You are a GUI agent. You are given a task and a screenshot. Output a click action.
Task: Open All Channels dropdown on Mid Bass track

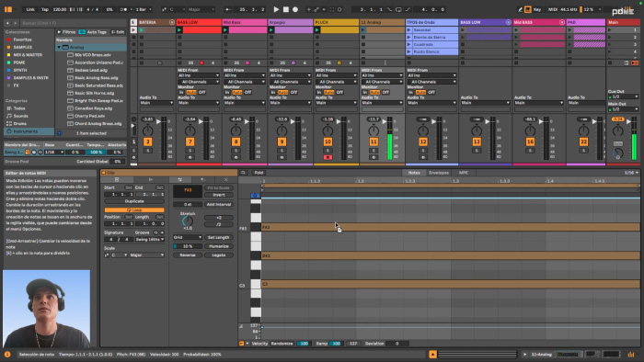point(245,82)
